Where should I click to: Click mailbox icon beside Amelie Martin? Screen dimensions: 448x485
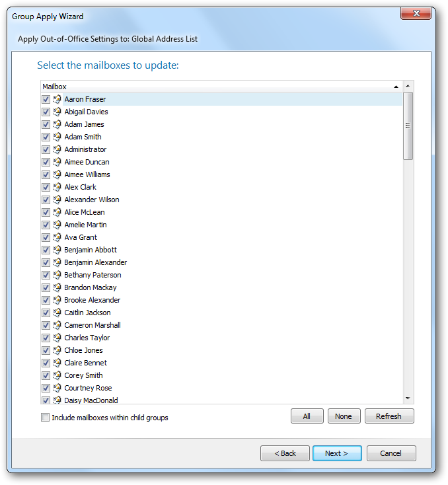(x=57, y=225)
